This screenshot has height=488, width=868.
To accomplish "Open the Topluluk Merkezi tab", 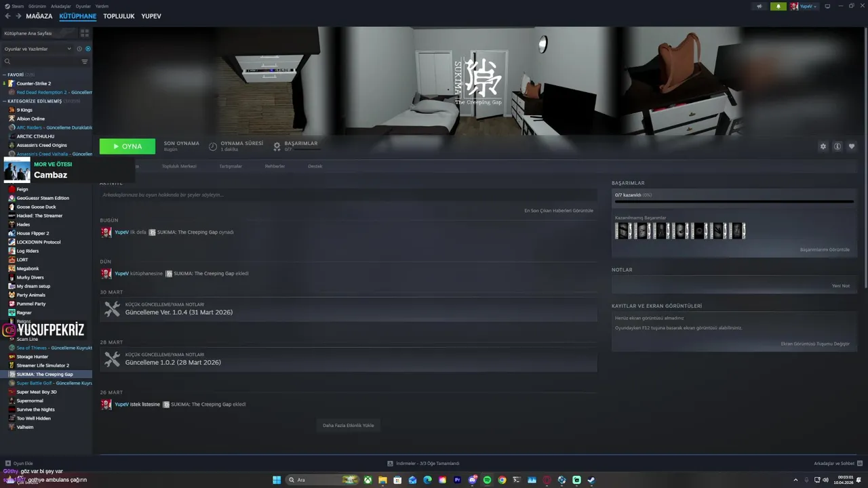I will [179, 166].
